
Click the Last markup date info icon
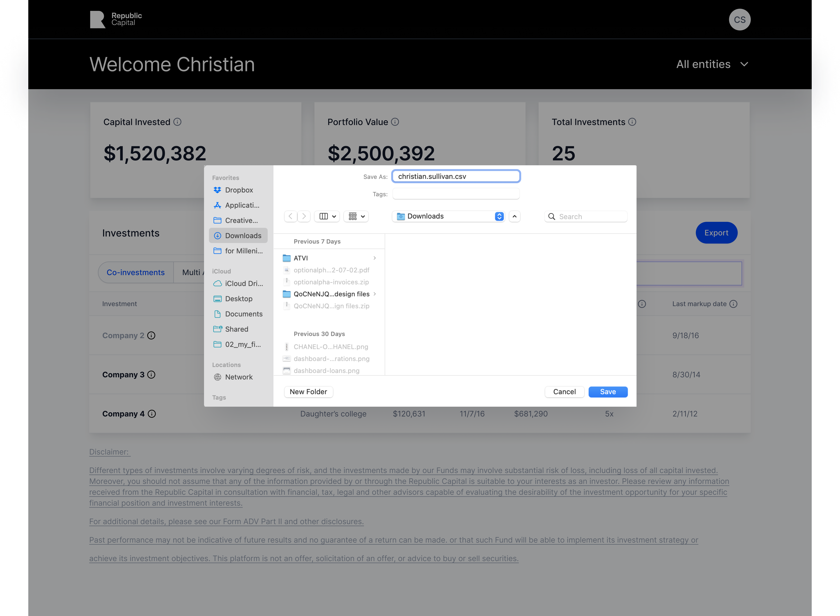[x=733, y=304]
